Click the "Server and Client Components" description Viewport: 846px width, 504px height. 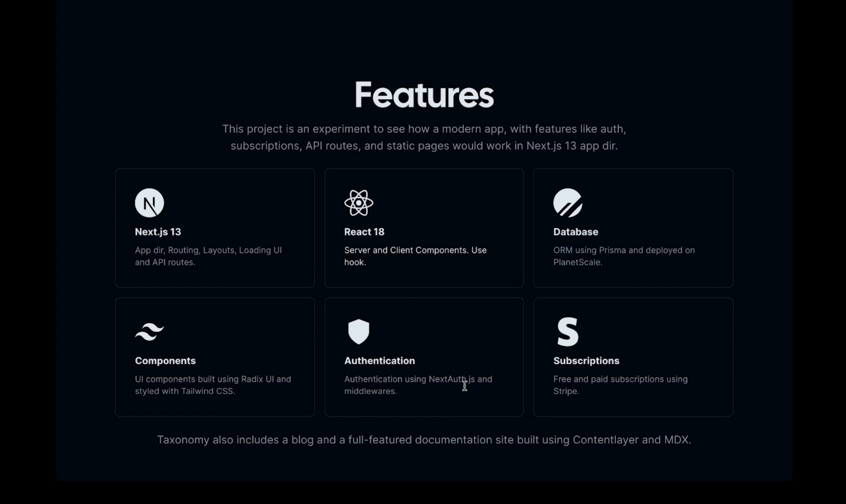[x=415, y=256]
